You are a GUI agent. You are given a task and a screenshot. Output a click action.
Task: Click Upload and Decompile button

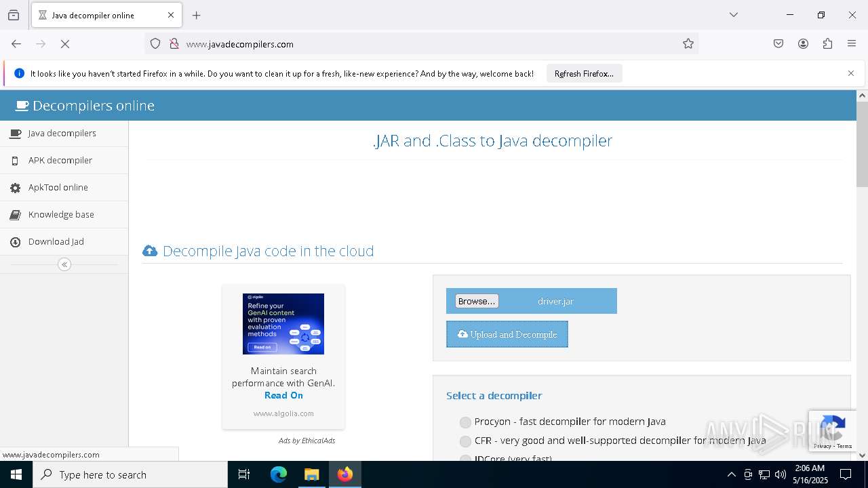507,334
